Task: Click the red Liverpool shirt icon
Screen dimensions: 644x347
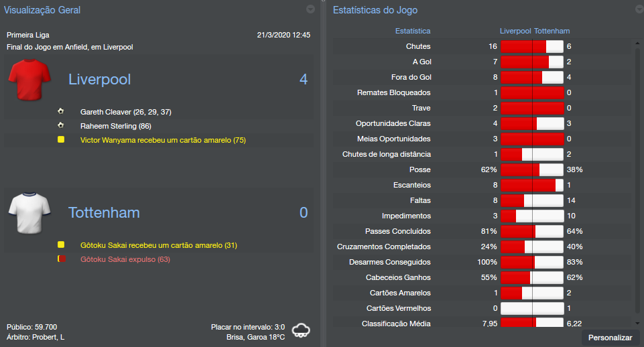Action: 29,80
